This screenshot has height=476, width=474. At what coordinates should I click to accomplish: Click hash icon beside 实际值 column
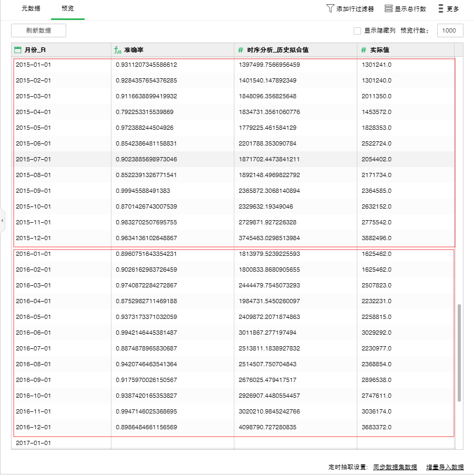(x=364, y=50)
